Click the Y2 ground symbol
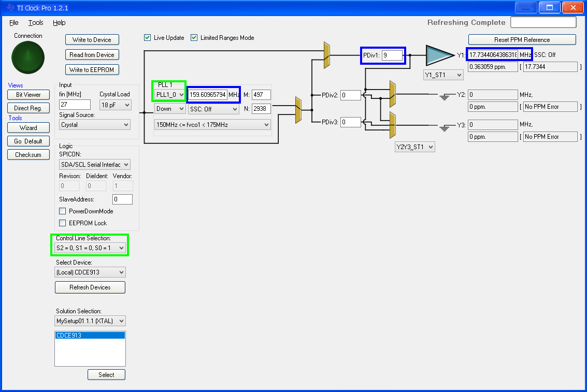 click(x=445, y=97)
